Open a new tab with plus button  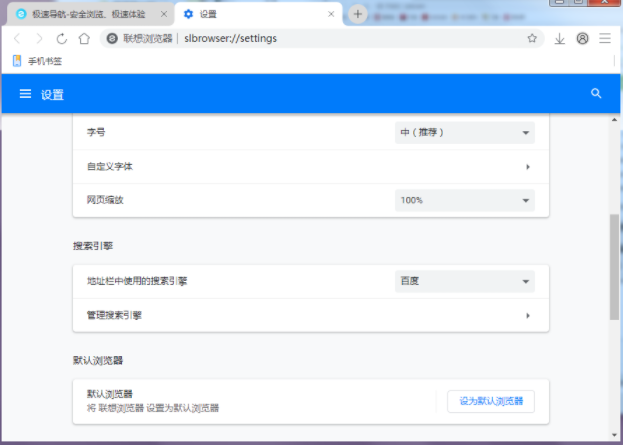tap(358, 14)
